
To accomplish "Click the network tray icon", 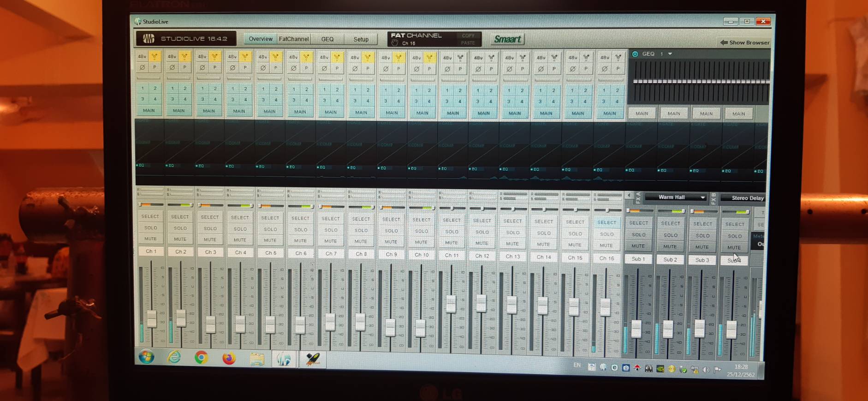I will (695, 369).
